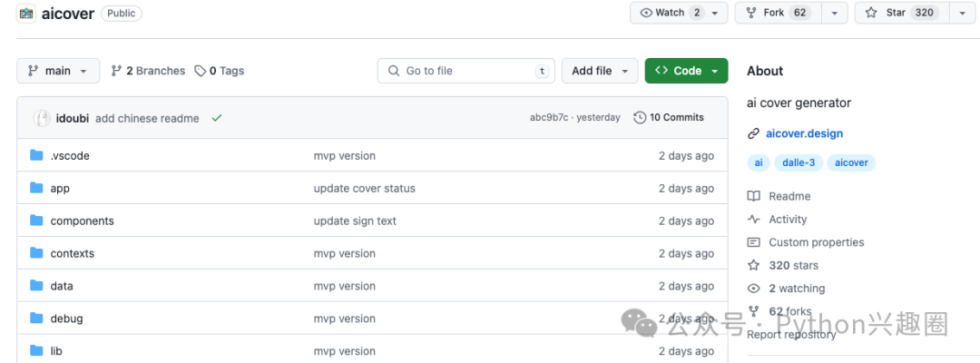Fork the repository with Fork button

click(779, 13)
